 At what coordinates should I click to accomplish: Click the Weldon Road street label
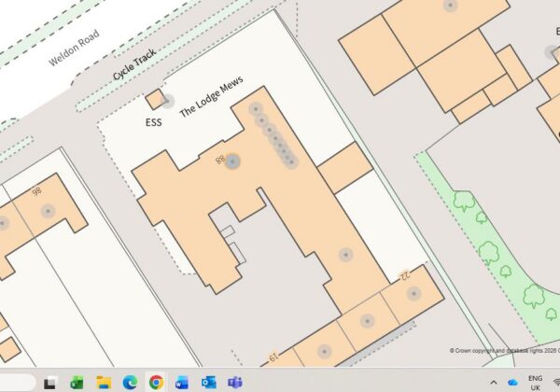coord(74,49)
